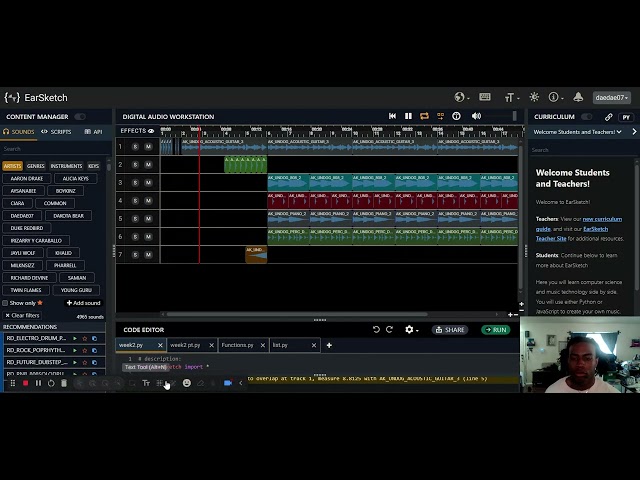Click the Share button
640x480 pixels.
point(450,330)
